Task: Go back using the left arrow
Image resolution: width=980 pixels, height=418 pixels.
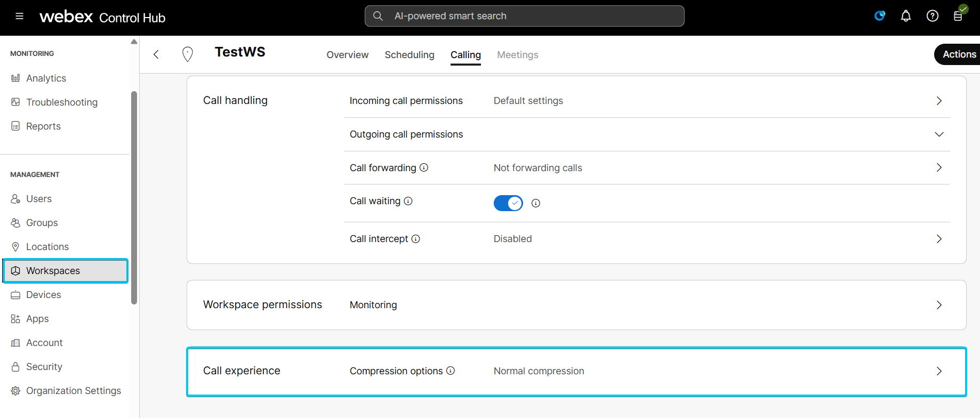Action: (156, 54)
